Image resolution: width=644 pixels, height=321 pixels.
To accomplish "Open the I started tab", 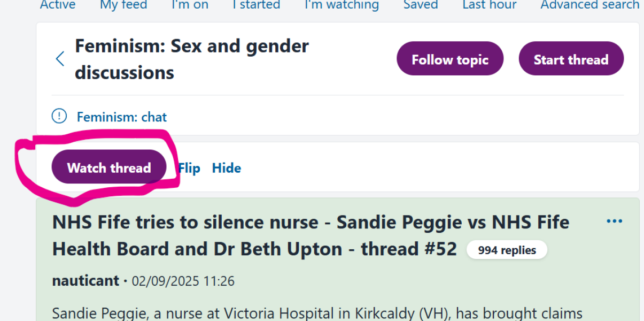I will [x=256, y=5].
